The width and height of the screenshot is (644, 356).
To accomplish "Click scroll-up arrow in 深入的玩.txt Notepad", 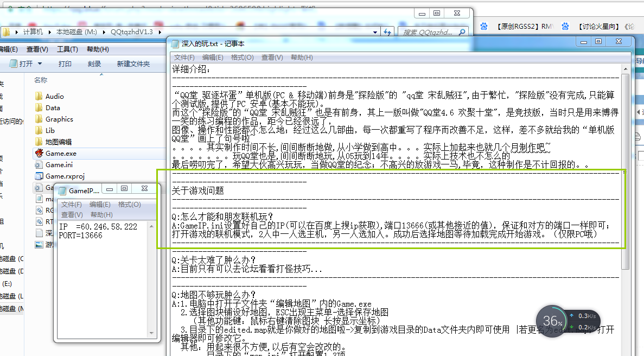I will 625,68.
